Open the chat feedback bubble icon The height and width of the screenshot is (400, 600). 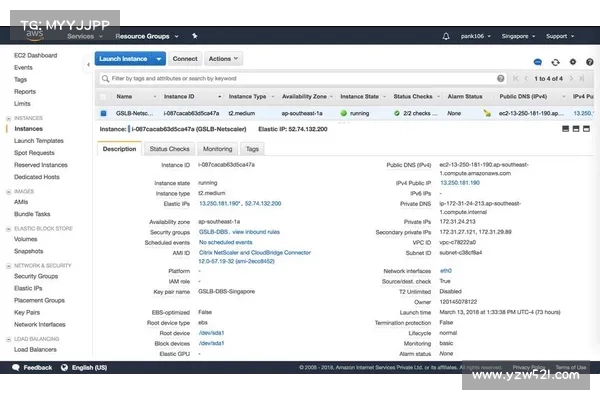tap(538, 62)
